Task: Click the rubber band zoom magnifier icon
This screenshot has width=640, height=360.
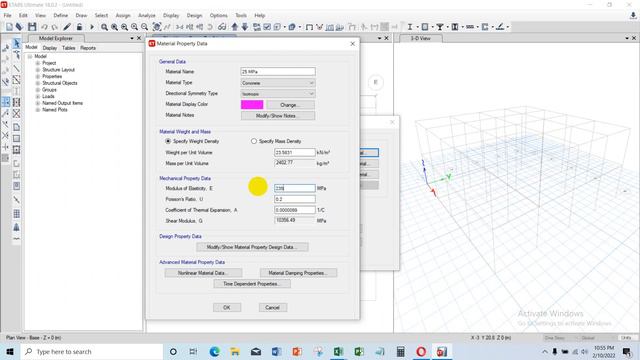Action: click(104, 27)
